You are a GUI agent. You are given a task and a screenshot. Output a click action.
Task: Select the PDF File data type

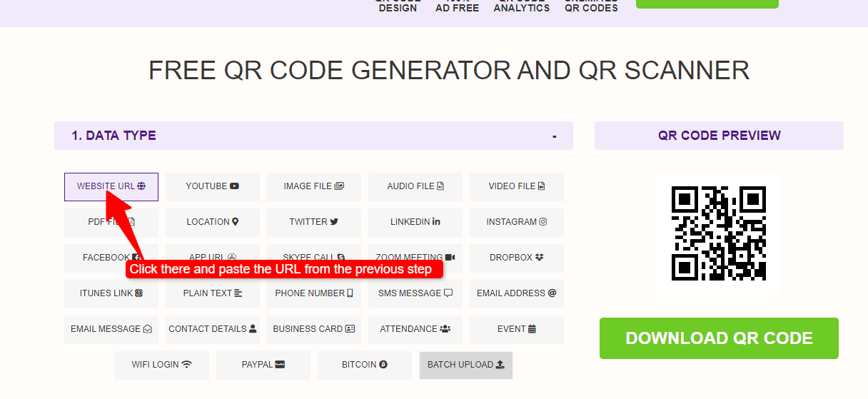111,222
